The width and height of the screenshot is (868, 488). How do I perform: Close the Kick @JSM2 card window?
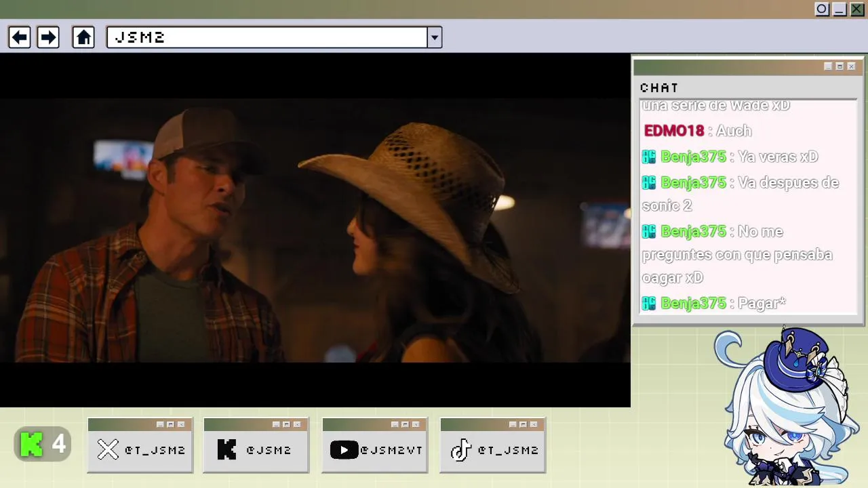297,424
